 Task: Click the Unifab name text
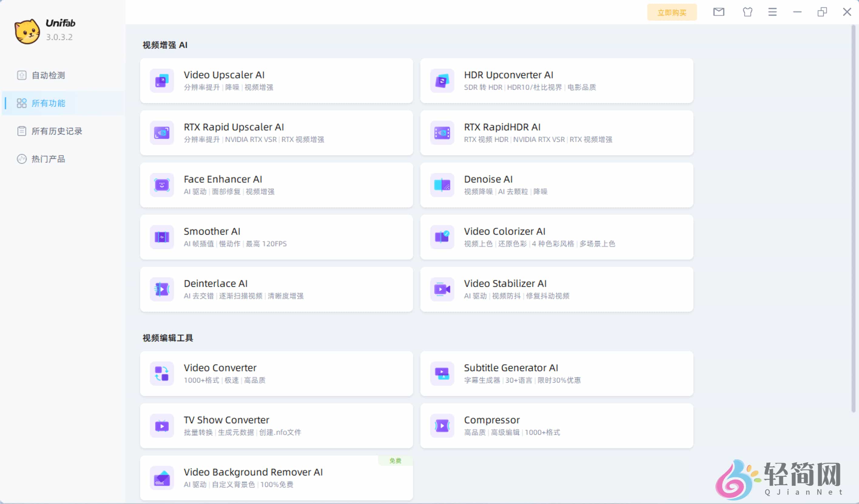(x=60, y=23)
